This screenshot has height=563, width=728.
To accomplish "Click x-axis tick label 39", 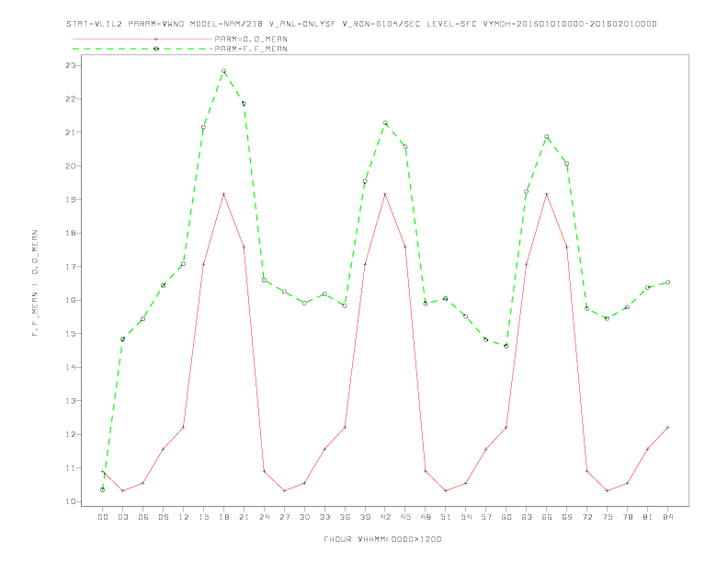I will point(365,517).
